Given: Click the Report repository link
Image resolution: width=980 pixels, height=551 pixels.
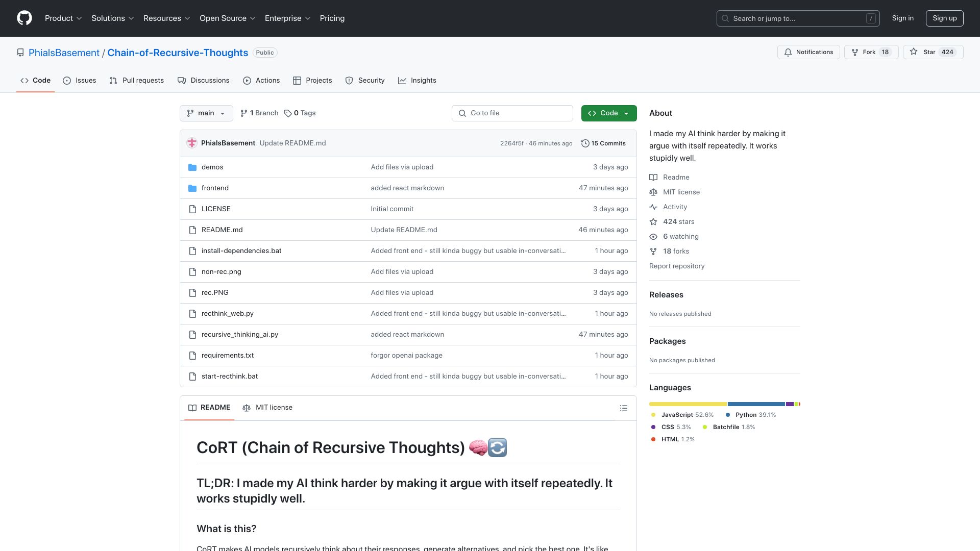Looking at the screenshot, I should tap(677, 266).
